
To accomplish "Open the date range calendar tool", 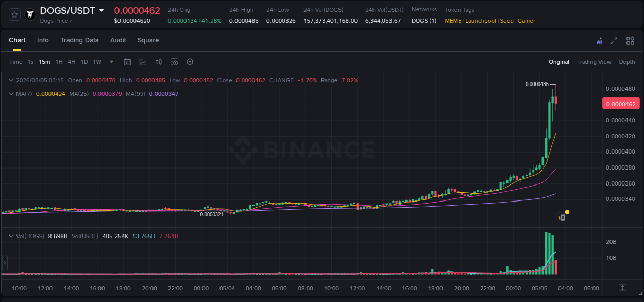I will pos(127,62).
